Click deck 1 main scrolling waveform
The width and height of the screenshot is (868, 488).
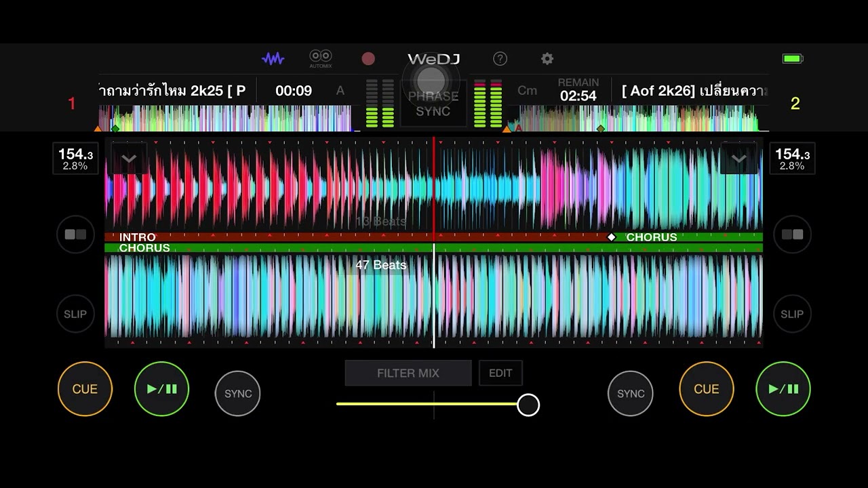pos(434,188)
